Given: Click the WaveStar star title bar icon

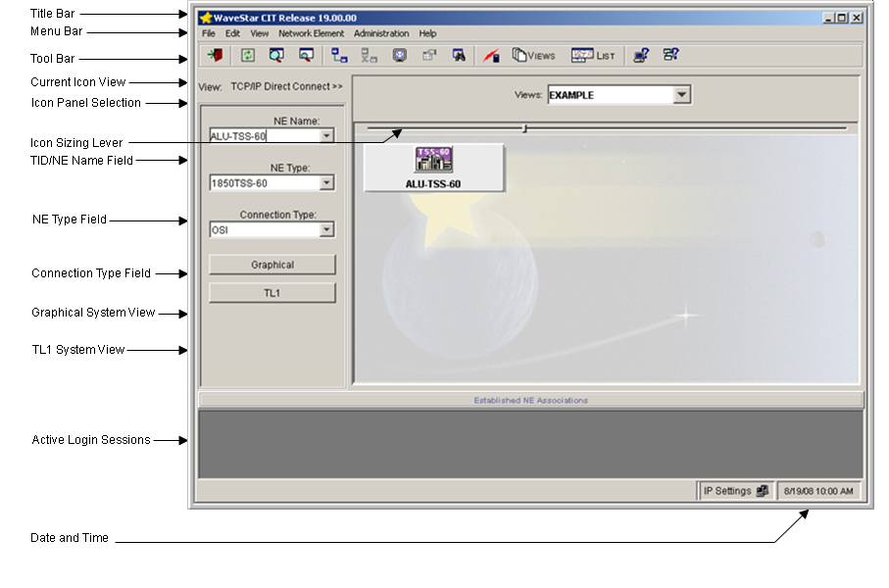Looking at the screenshot, I should click(206, 18).
